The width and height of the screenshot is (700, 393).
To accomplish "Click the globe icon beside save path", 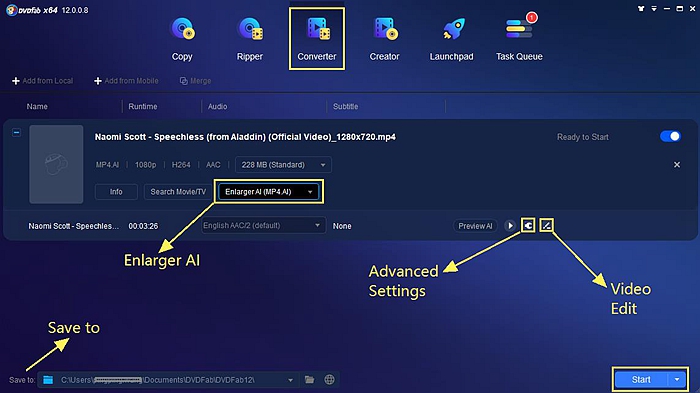I will (x=329, y=380).
